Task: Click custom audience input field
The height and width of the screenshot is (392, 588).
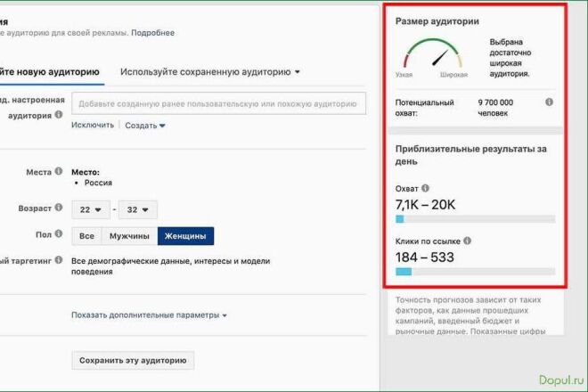Action: [218, 103]
